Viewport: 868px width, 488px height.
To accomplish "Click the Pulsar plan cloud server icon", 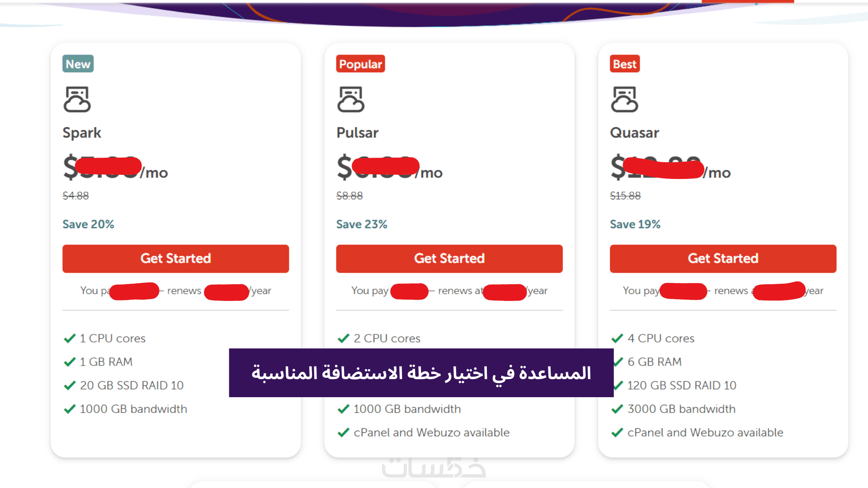I will [x=351, y=99].
